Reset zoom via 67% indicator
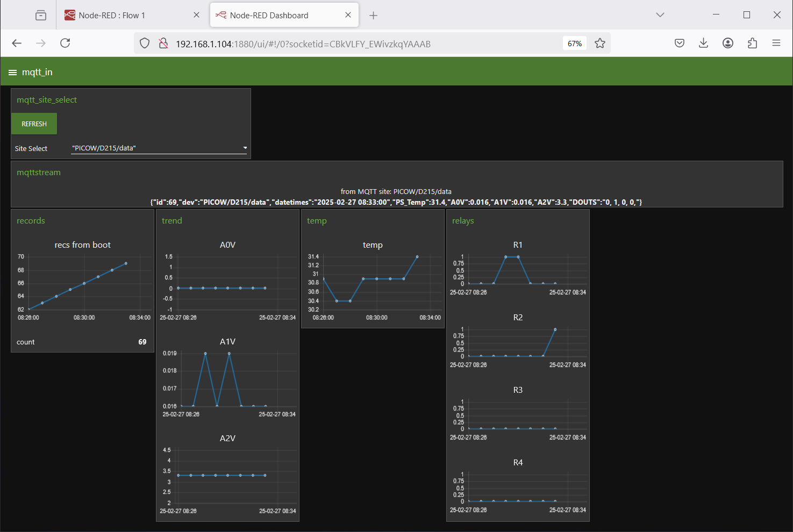The image size is (793, 532). pos(575,44)
